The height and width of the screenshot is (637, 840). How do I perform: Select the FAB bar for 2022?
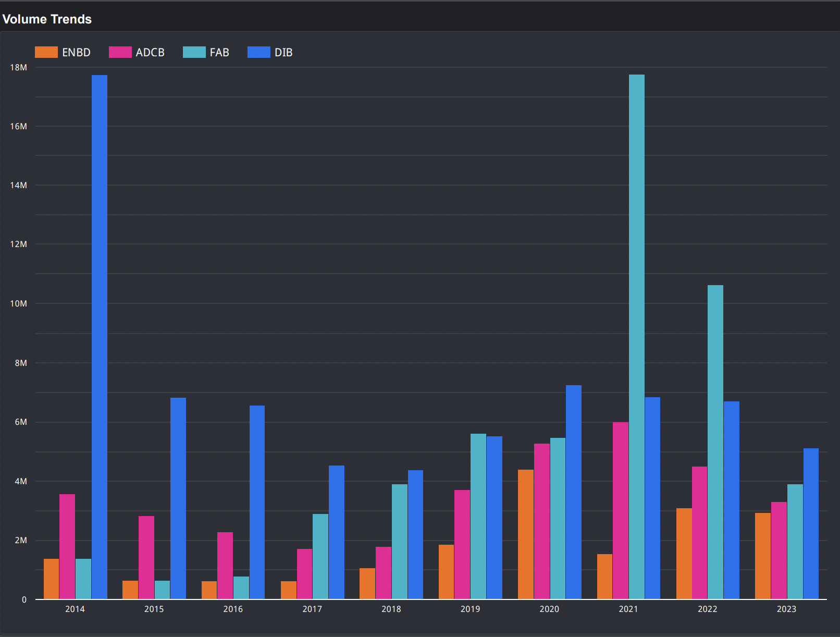coord(715,442)
